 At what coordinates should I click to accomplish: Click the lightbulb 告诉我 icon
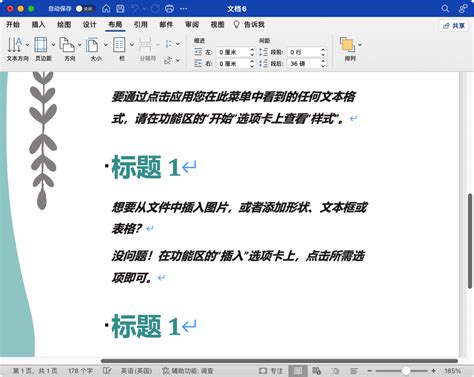tap(236, 25)
